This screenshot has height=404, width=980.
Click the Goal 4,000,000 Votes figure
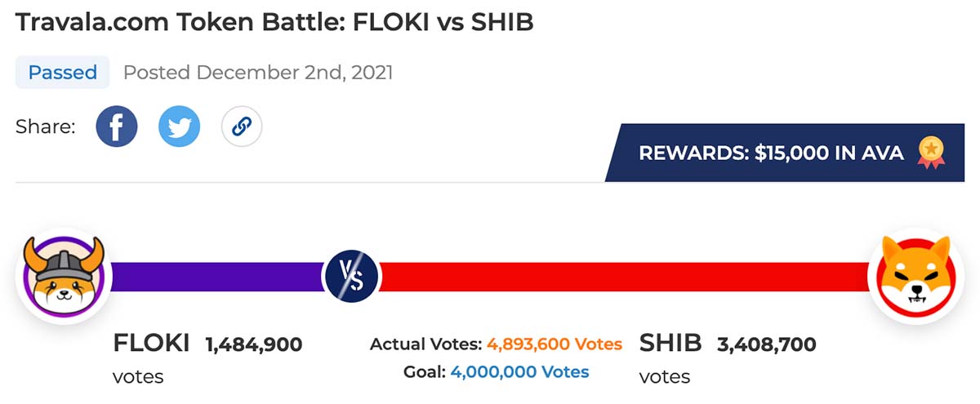tap(519, 372)
